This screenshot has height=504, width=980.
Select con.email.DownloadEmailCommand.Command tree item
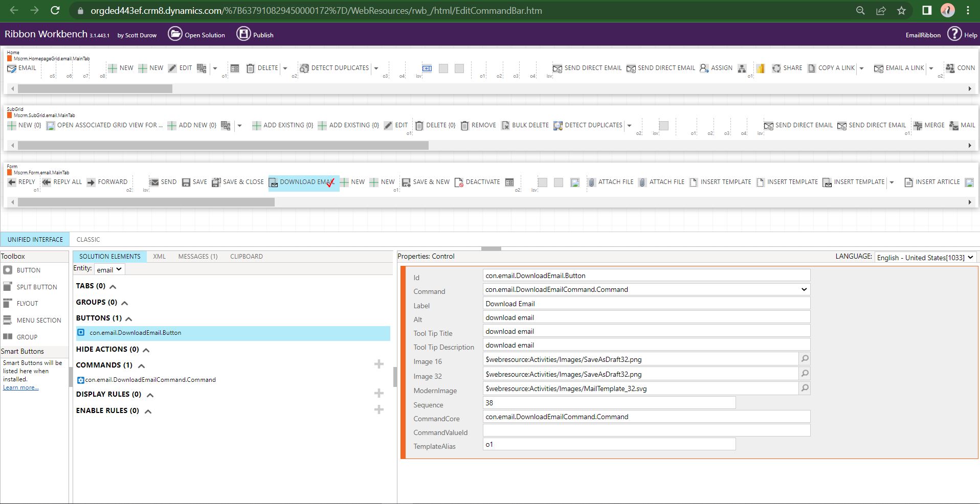[146, 380]
